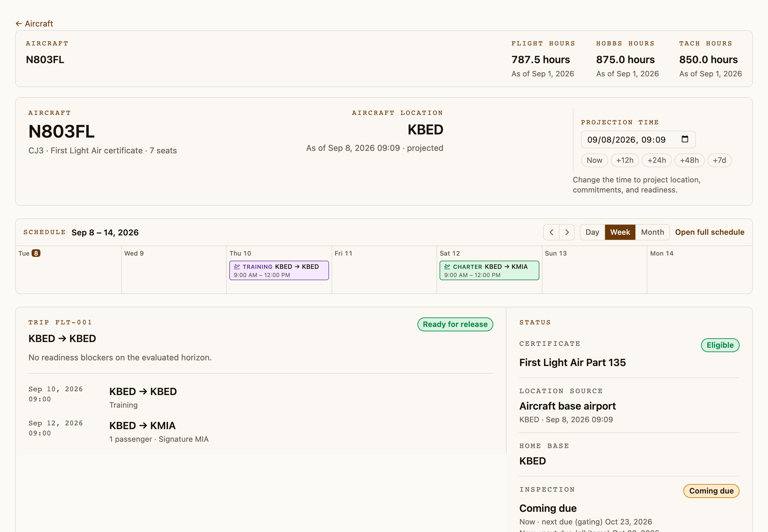Screen dimensions: 768x532
Task: Click the Coming due inspection badge
Action: pyautogui.click(x=711, y=491)
